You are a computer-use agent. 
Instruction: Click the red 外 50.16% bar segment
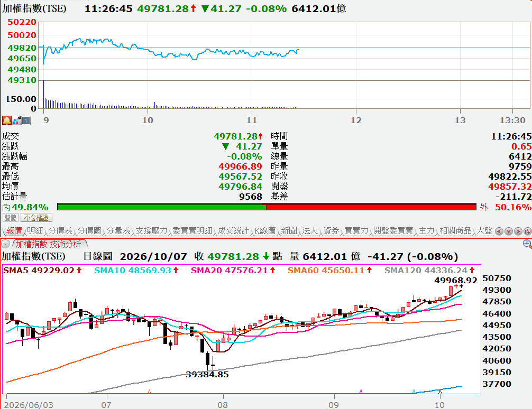371,207
